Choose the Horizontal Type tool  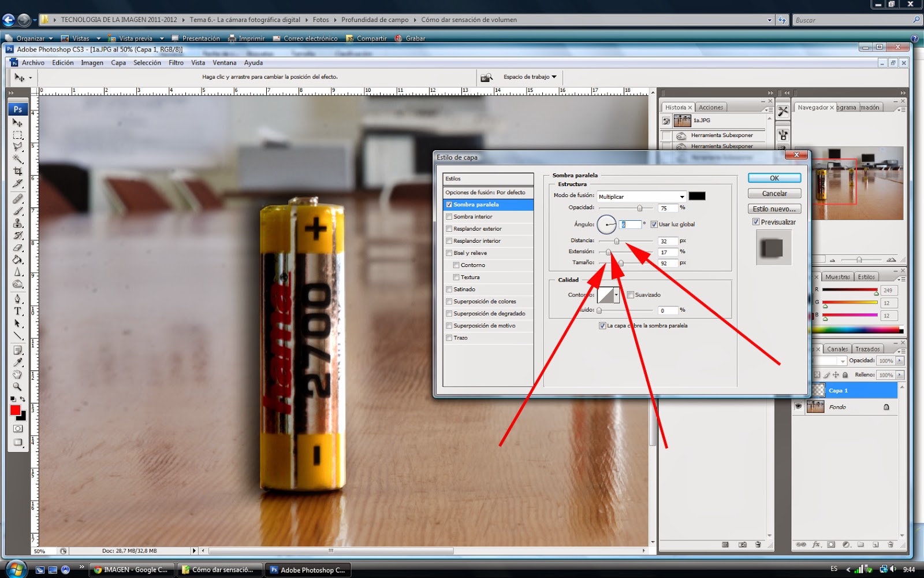point(18,312)
